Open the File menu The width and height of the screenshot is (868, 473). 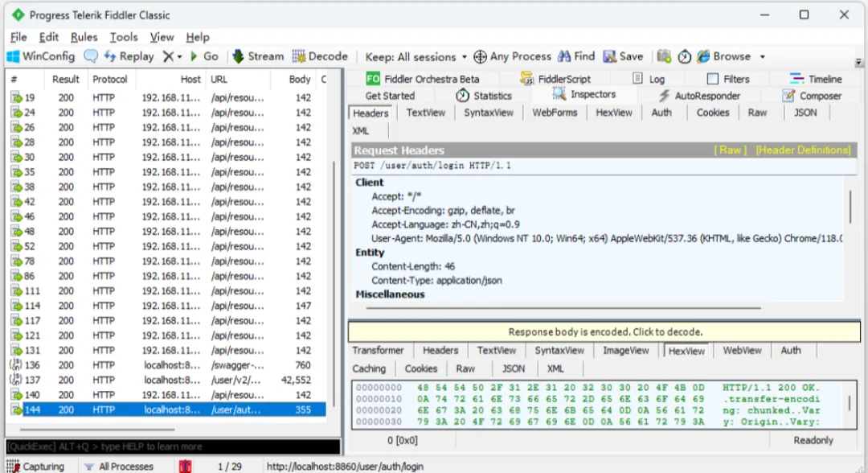point(18,37)
